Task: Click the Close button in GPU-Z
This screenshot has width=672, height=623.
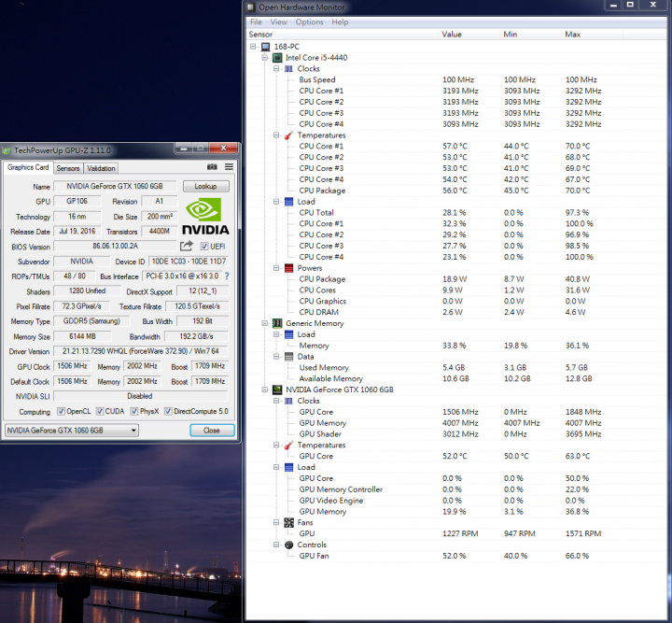Action: point(212,431)
